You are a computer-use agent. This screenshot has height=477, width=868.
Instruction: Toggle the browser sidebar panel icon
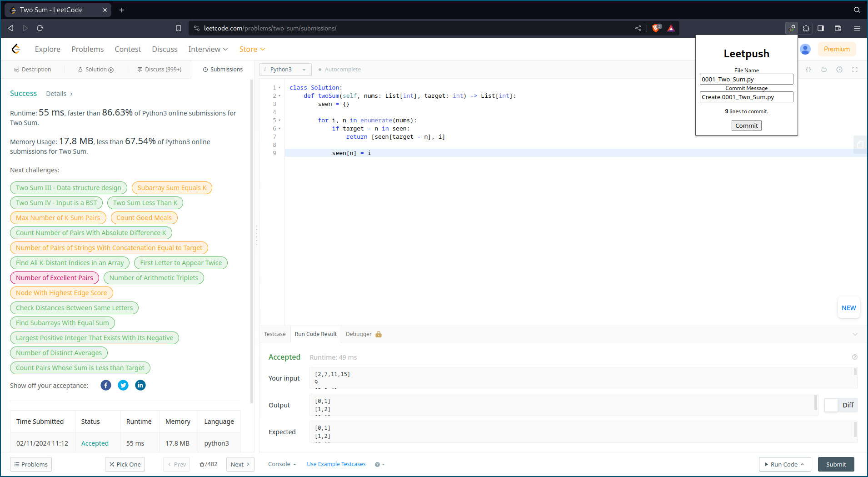pyautogui.click(x=821, y=28)
